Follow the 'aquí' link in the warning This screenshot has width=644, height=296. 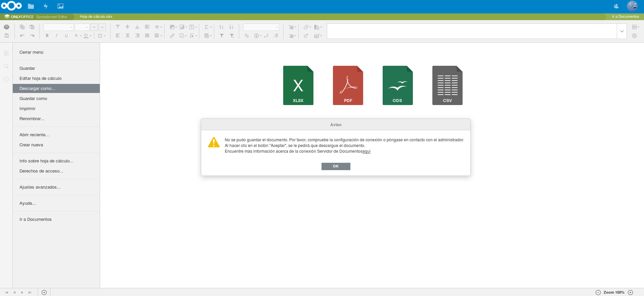pos(367,151)
